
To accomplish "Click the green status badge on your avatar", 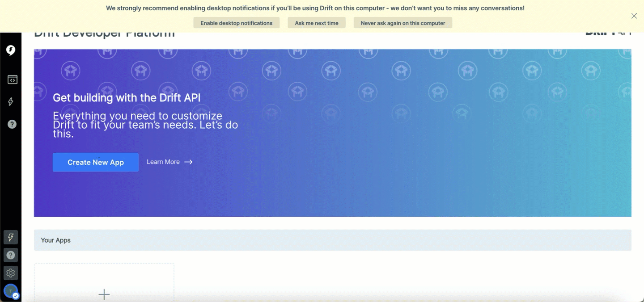I will 14,295.
